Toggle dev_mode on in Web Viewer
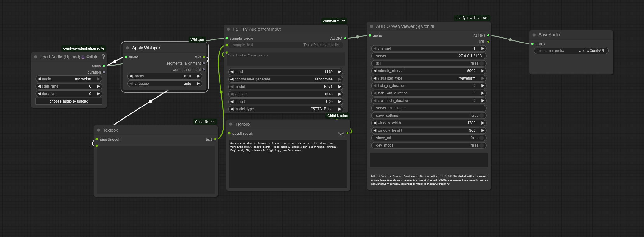 point(481,145)
